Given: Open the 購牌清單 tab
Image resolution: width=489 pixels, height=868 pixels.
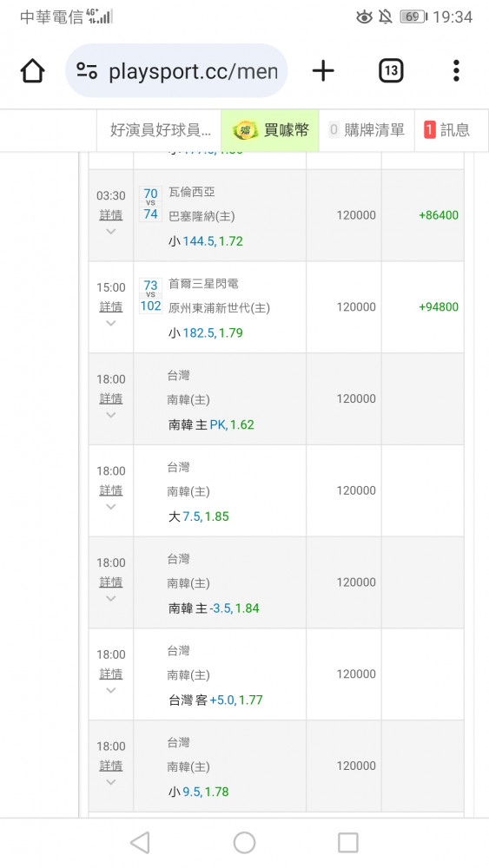Looking at the screenshot, I should pos(367,131).
